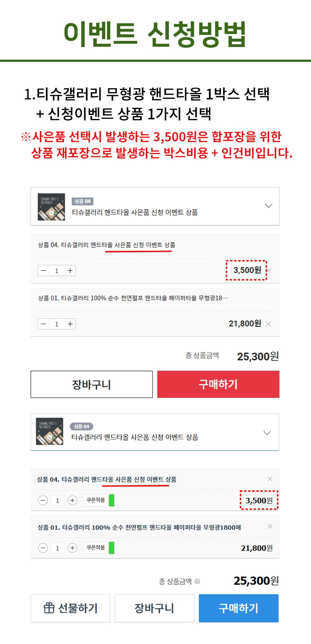Click the white 장바구니 button with black border

(x=91, y=384)
